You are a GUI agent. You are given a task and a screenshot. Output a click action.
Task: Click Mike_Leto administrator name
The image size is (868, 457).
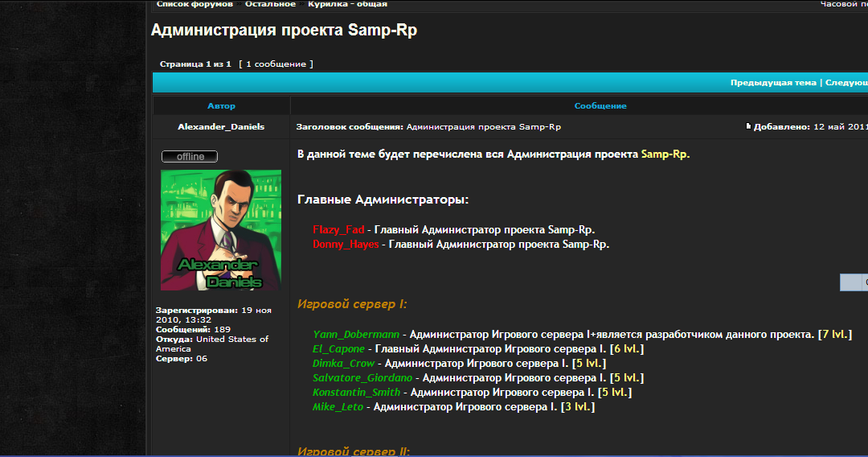point(338,407)
